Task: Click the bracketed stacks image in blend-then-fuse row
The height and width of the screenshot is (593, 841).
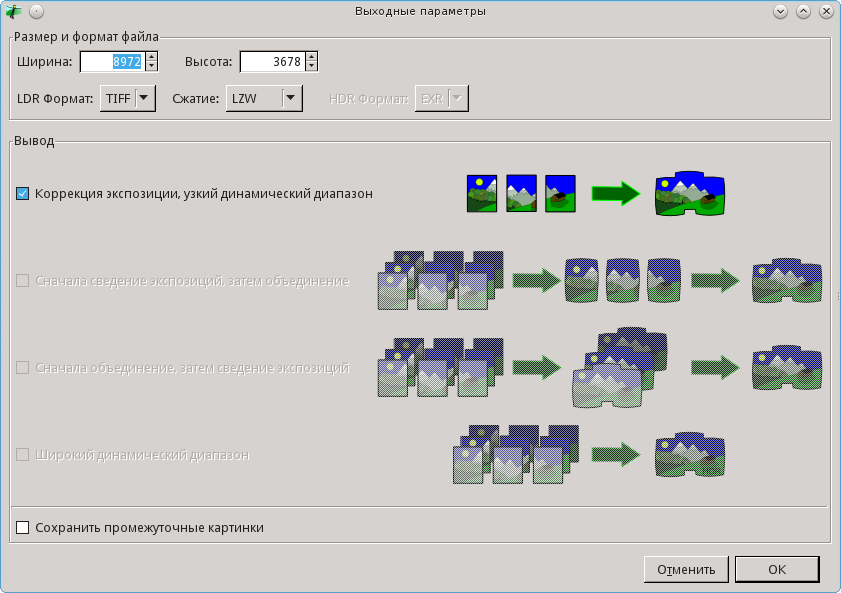Action: [x=440, y=368]
